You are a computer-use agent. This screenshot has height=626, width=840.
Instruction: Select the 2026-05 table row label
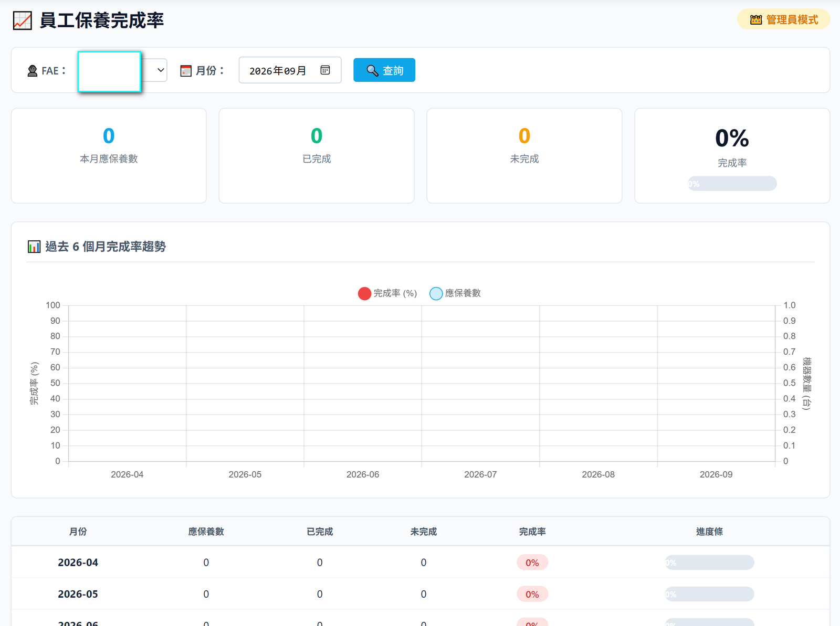click(x=78, y=594)
